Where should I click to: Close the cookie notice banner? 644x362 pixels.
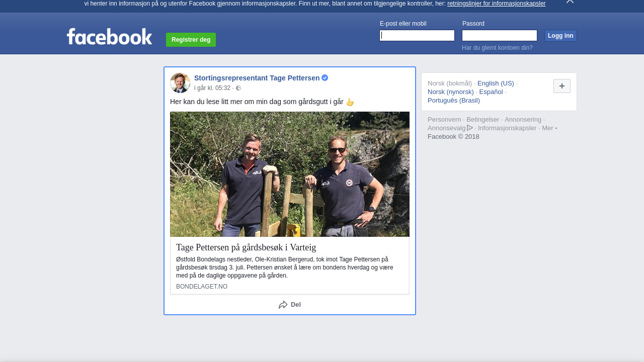(x=570, y=2)
